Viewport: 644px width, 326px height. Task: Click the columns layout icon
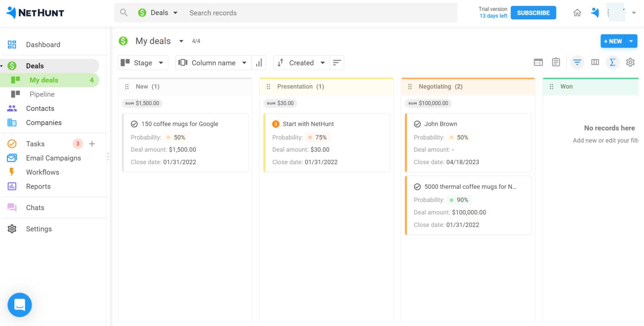595,62
